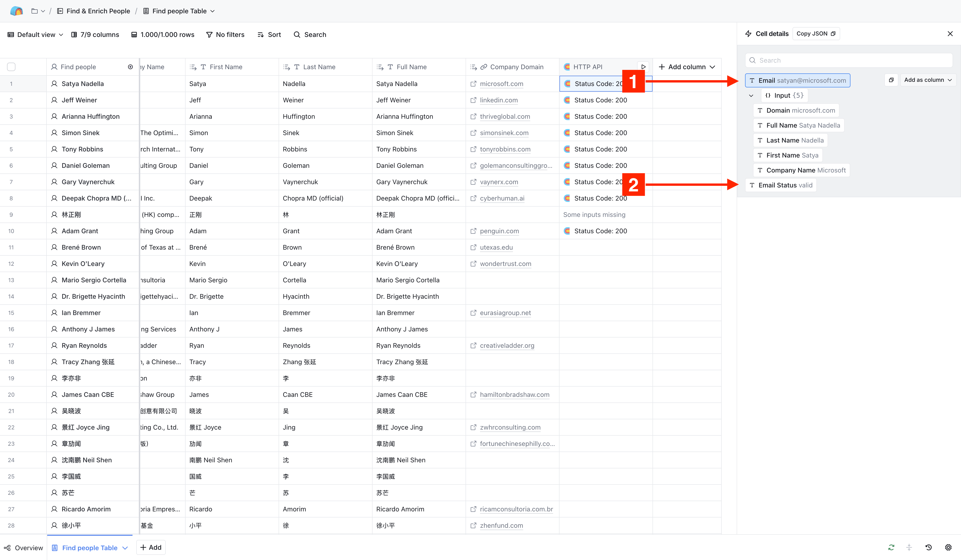
Task: Open the eurasiagroup.net domain link
Action: pos(505,313)
